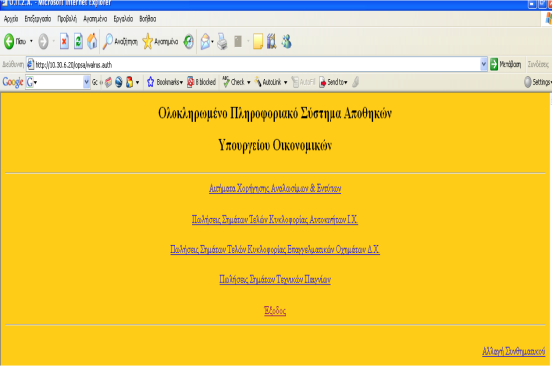Open Google toolbar Settings
The width and height of the screenshot is (553, 367).
tap(537, 82)
